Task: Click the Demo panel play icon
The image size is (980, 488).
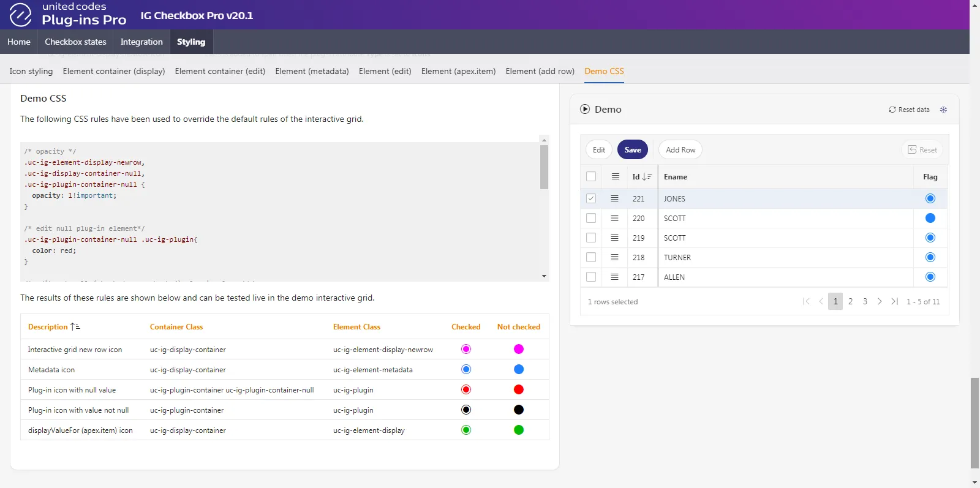Action: point(584,109)
